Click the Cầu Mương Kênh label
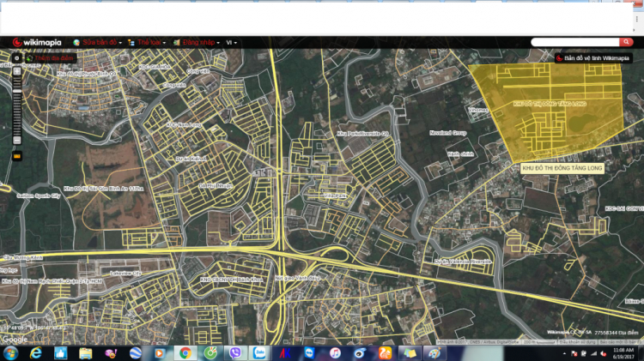 pos(23,257)
